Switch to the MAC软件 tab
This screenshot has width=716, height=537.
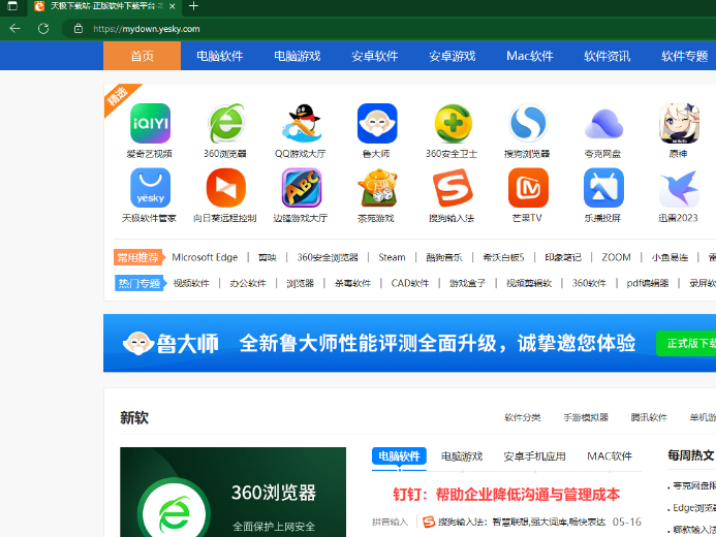609,456
